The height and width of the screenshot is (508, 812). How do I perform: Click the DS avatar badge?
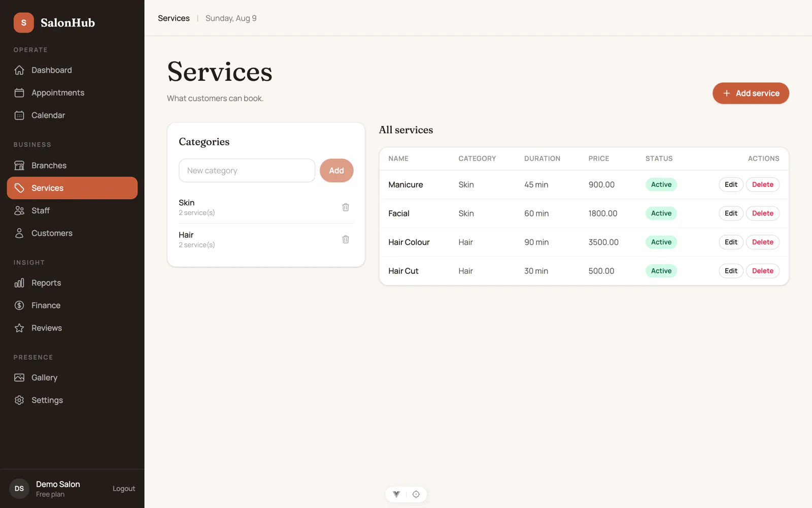tap(19, 489)
